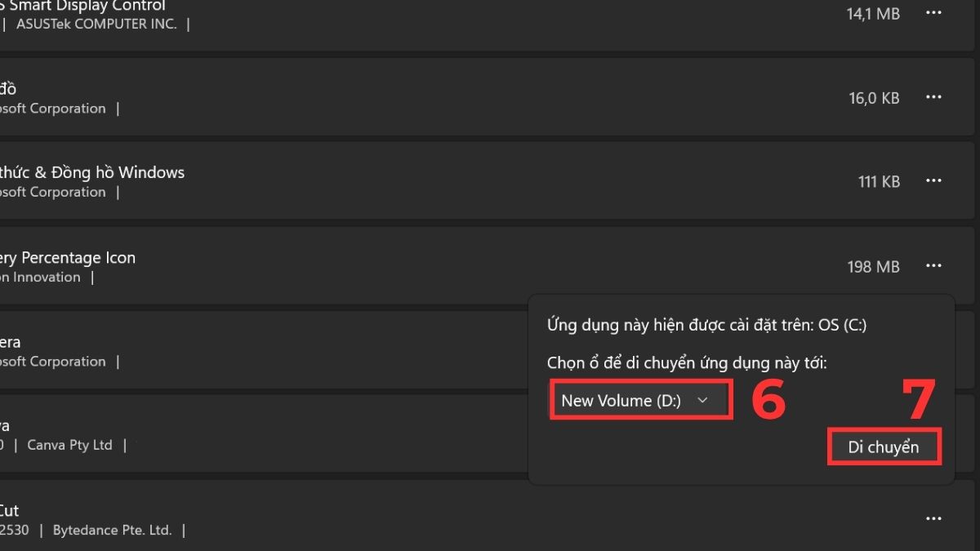The height and width of the screenshot is (551, 980).
Task: Open more options for Đồng hồ Windows
Action: point(933,181)
